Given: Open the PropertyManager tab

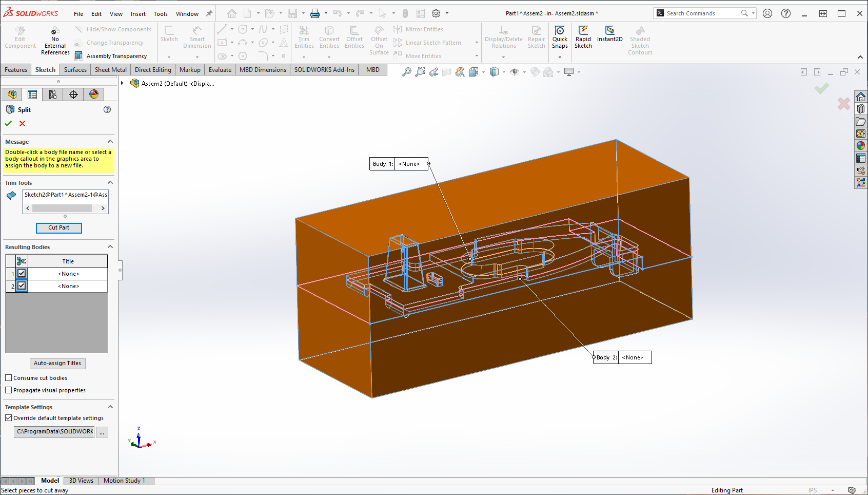Looking at the screenshot, I should pos(32,94).
